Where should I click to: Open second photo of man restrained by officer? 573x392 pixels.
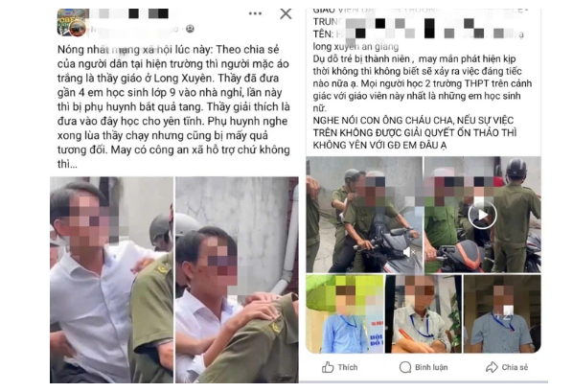tap(237, 280)
